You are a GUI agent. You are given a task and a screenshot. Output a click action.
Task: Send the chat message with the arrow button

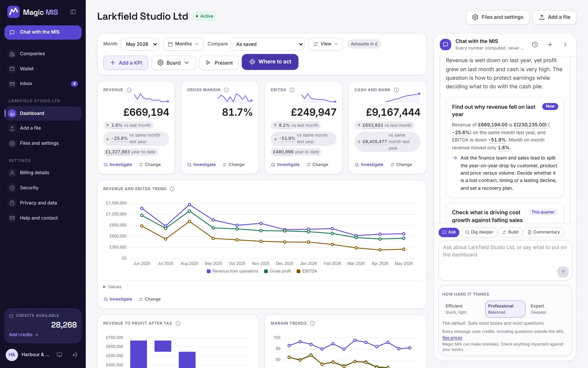(563, 272)
